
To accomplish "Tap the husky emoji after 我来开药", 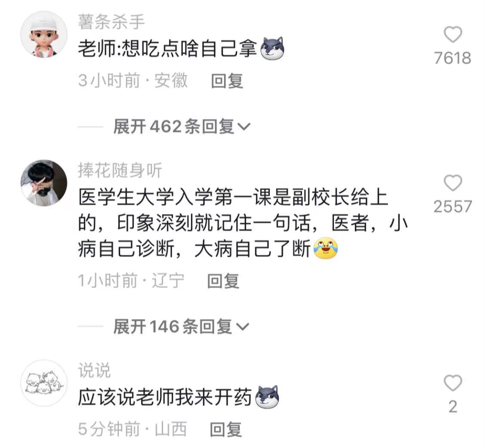I will (x=267, y=397).
